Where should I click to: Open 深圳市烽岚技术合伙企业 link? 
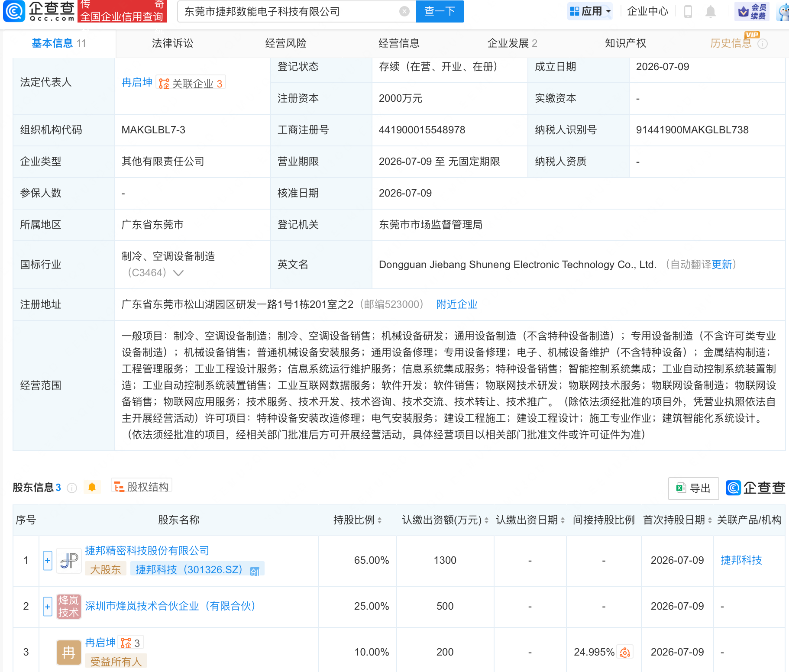[171, 606]
